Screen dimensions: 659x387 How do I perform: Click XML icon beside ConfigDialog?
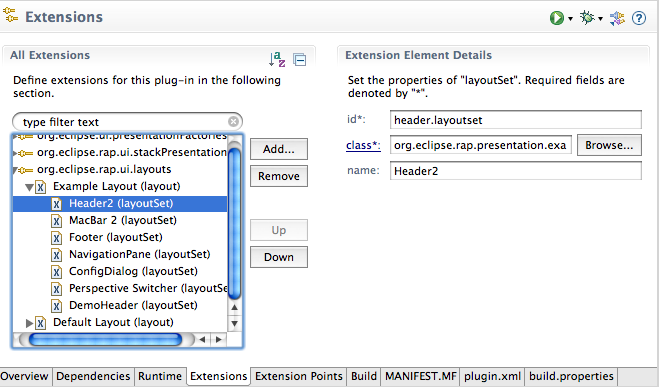[56, 272]
